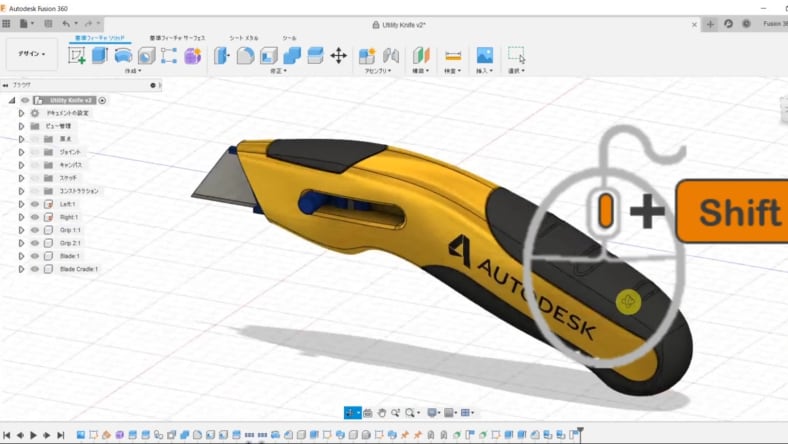Play the timeline
The width and height of the screenshot is (788, 444).
point(33,435)
